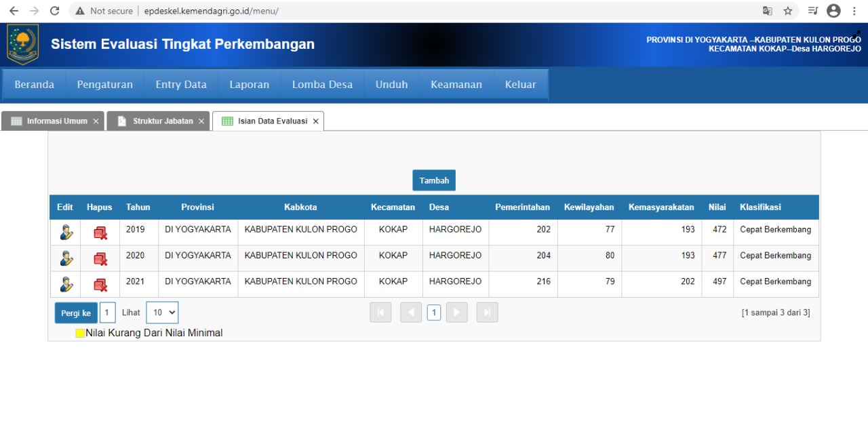Open the Laporan menu
Image resolution: width=868 pixels, height=436 pixels.
point(249,85)
